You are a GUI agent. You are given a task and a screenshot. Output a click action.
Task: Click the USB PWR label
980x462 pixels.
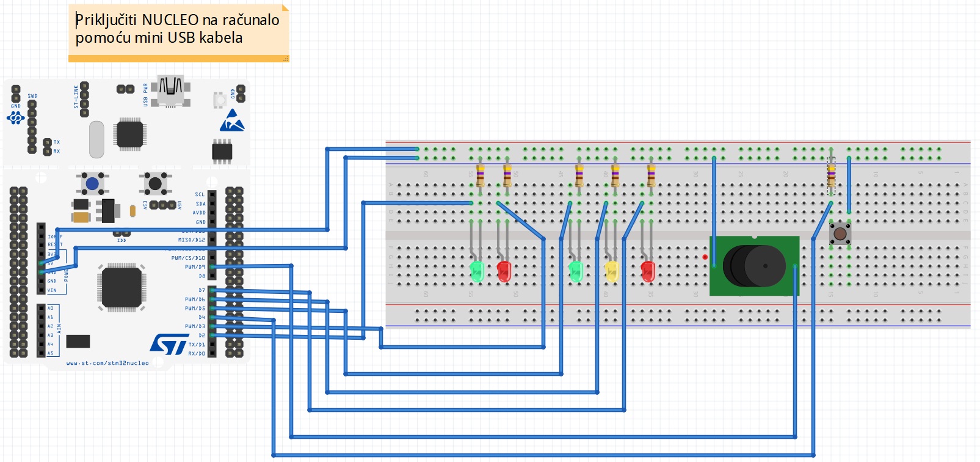145,95
